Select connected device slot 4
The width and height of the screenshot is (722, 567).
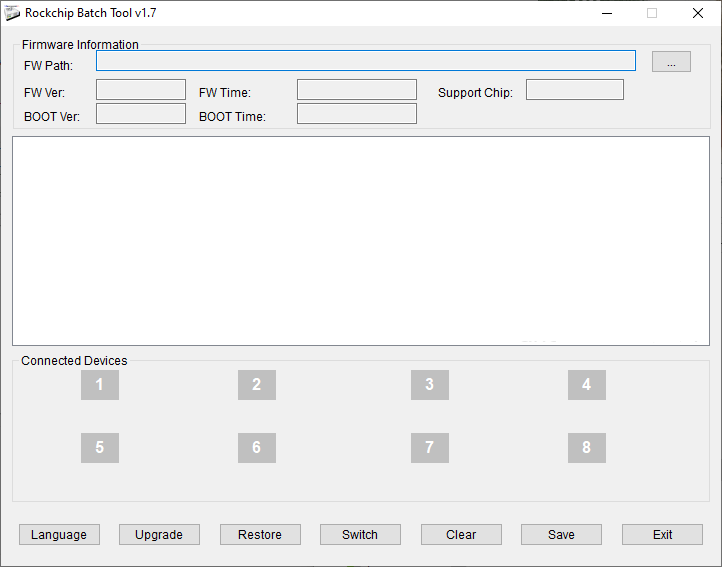(586, 385)
